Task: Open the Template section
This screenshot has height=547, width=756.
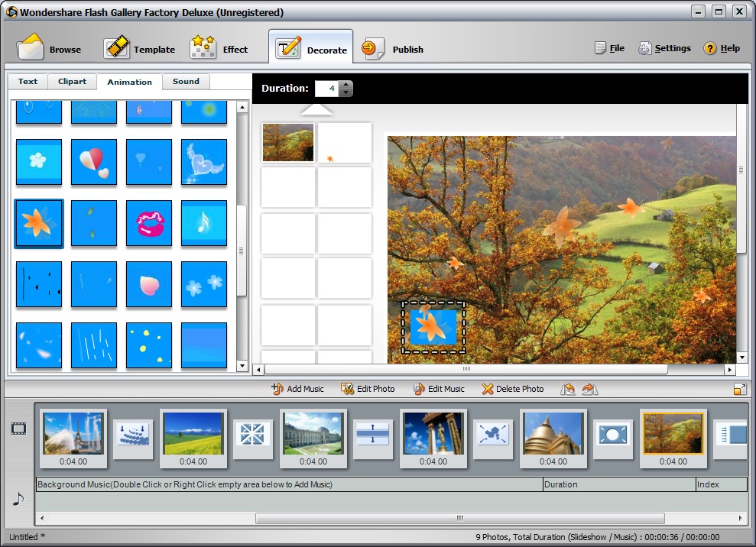Action: point(141,47)
